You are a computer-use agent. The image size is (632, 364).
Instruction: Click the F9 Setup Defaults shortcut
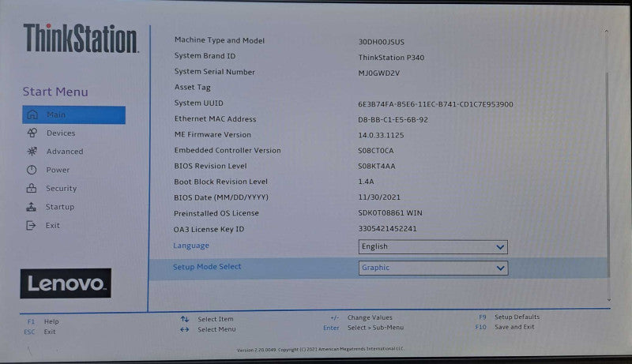point(509,317)
